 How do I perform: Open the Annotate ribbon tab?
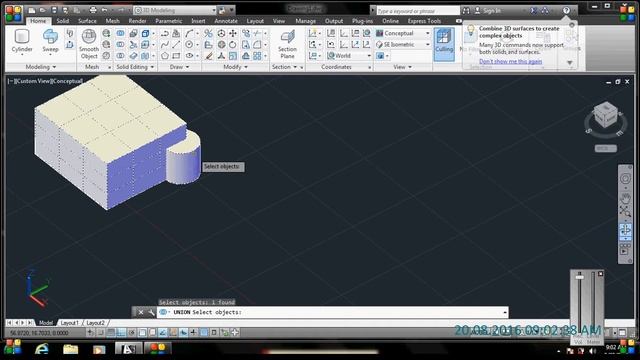pyautogui.click(x=226, y=21)
